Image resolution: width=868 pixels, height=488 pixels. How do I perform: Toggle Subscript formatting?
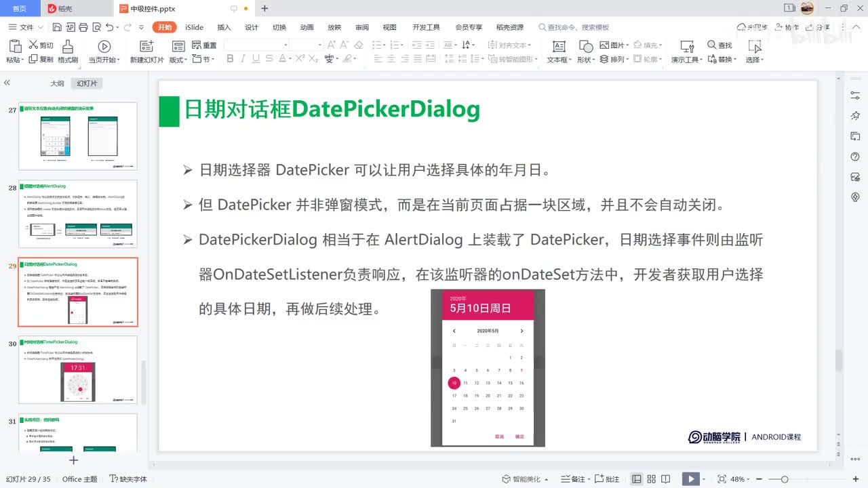[313, 59]
